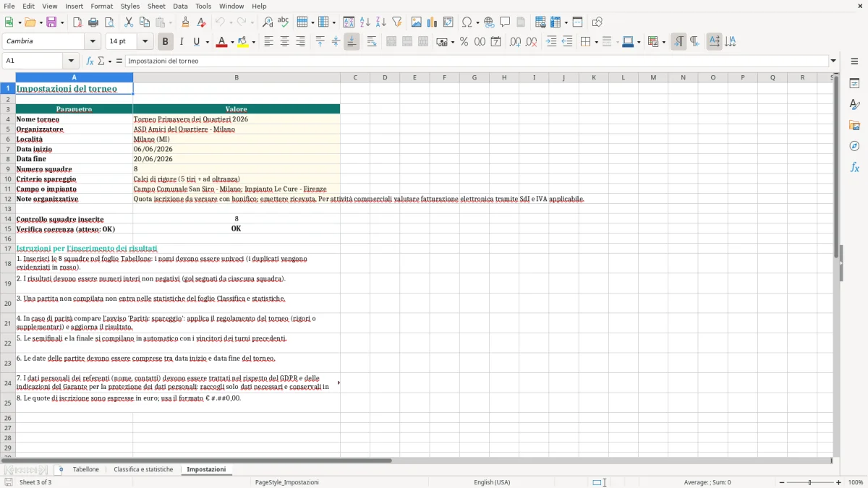868x488 pixels.
Task: Click zoom in plus button
Action: click(838, 482)
